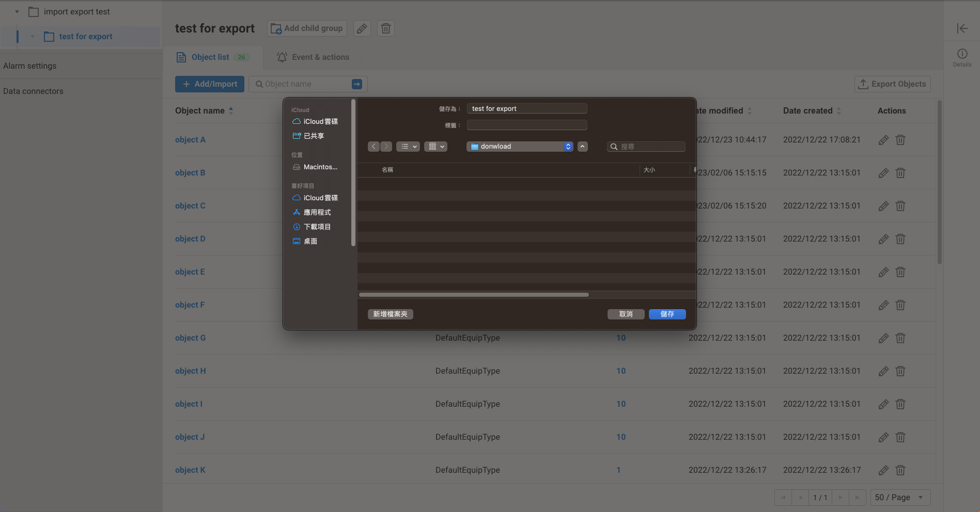Select the Object list tab
Screen dimensions: 980x512
pos(210,57)
